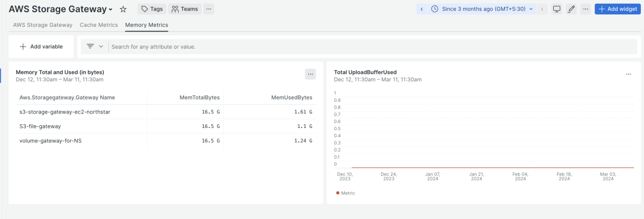The height and width of the screenshot is (219, 644).
Task: Click the 1.61 G MemUsedBytes value
Action: tap(303, 112)
